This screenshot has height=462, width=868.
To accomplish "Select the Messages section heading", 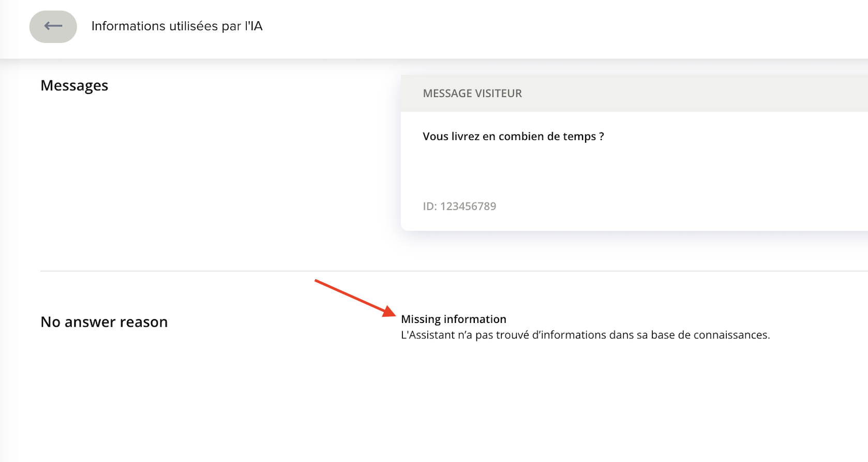I will coord(74,85).
